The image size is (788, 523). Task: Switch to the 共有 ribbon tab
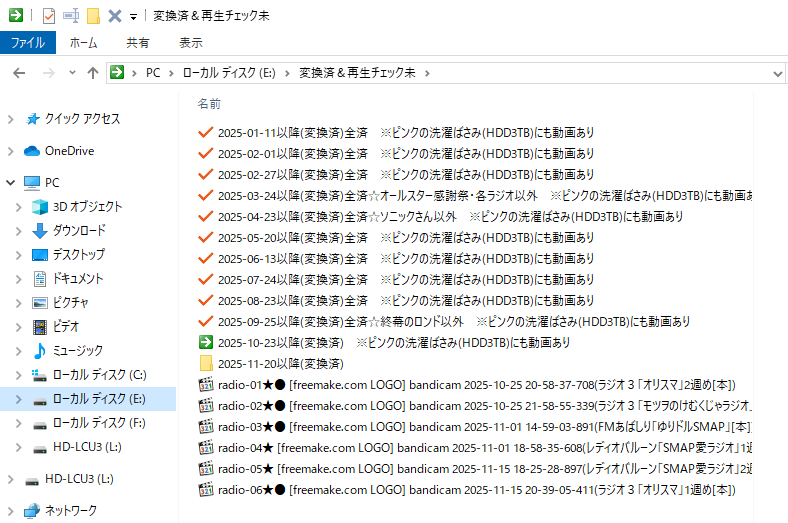point(138,43)
